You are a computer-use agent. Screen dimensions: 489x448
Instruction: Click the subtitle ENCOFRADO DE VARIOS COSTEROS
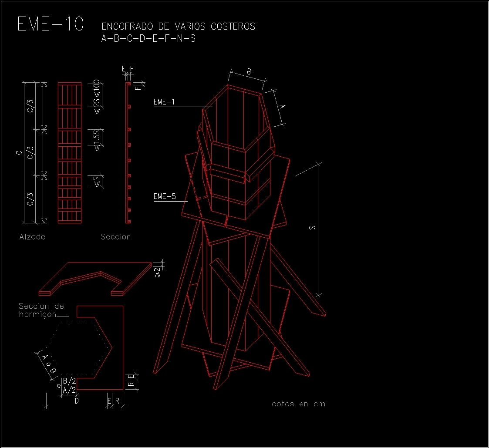[x=178, y=26]
